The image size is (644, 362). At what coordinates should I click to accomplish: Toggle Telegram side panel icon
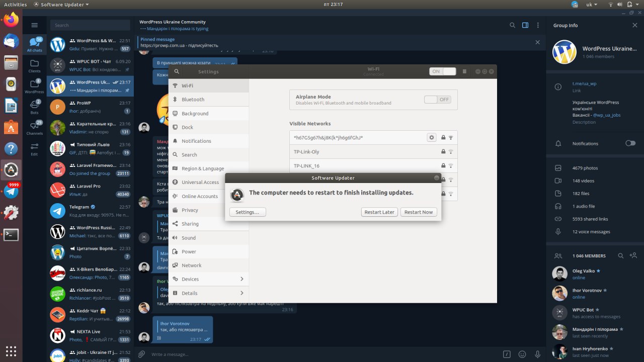pos(525,25)
